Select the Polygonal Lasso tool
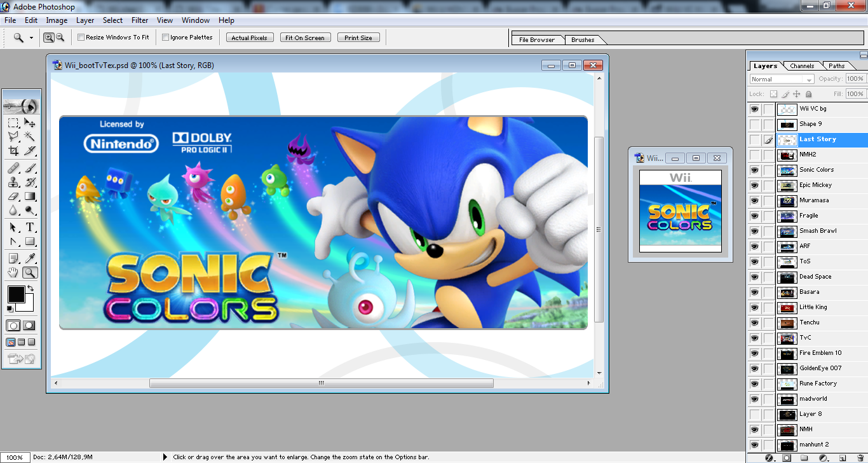This screenshot has height=463, width=868. click(13, 137)
